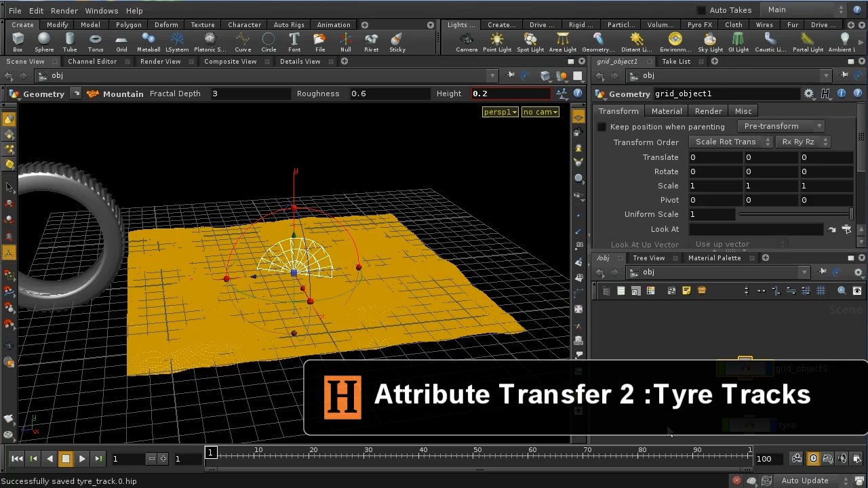The width and height of the screenshot is (868, 488).
Task: Create a Camera from the Lights shelf
Action: (466, 41)
